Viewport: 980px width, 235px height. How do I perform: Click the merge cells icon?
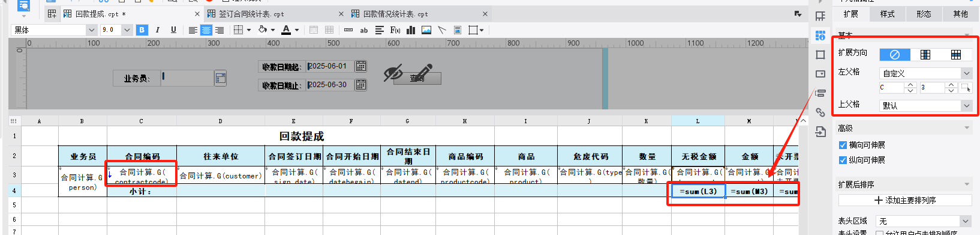pyautogui.click(x=314, y=30)
